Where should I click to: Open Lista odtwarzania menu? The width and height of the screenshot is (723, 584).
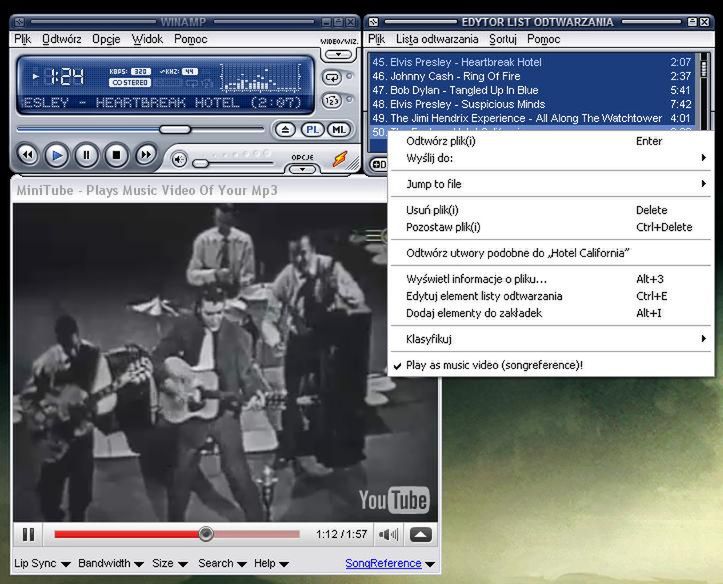(437, 39)
